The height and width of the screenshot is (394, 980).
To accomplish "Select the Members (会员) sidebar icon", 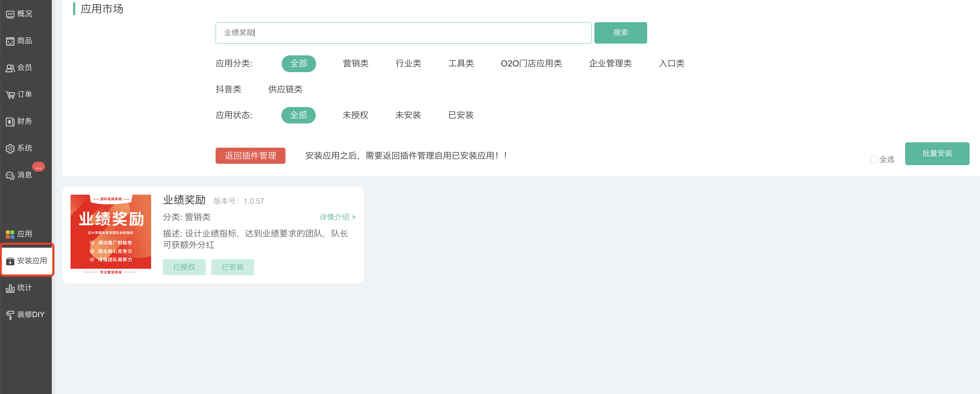I will [10, 68].
